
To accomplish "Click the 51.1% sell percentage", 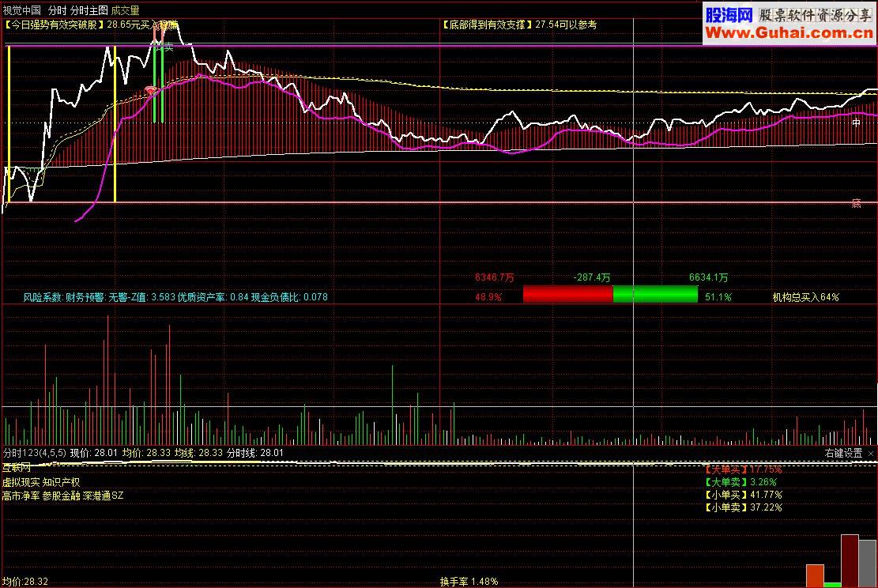I will click(x=718, y=297).
